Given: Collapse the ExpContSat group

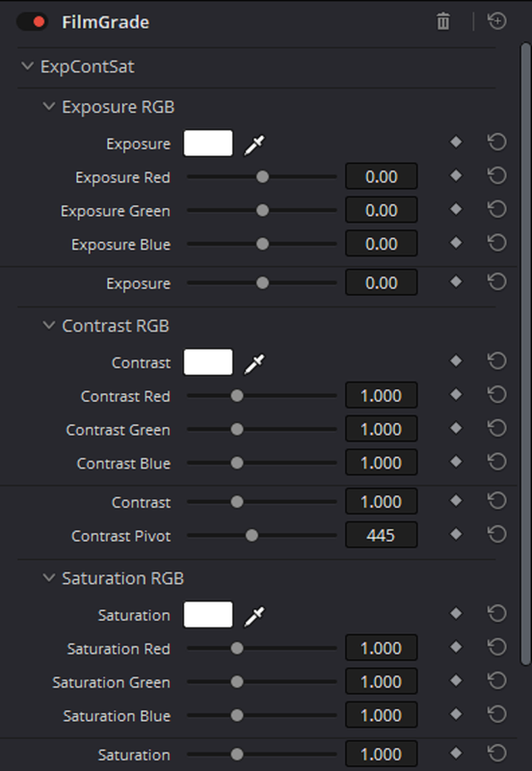Looking at the screenshot, I should pos(28,66).
